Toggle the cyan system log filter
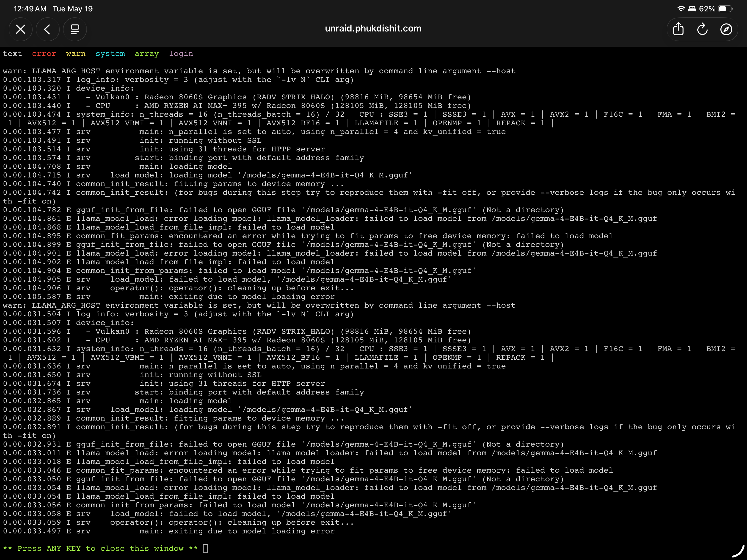The height and width of the screenshot is (560, 747). pyautogui.click(x=110, y=54)
